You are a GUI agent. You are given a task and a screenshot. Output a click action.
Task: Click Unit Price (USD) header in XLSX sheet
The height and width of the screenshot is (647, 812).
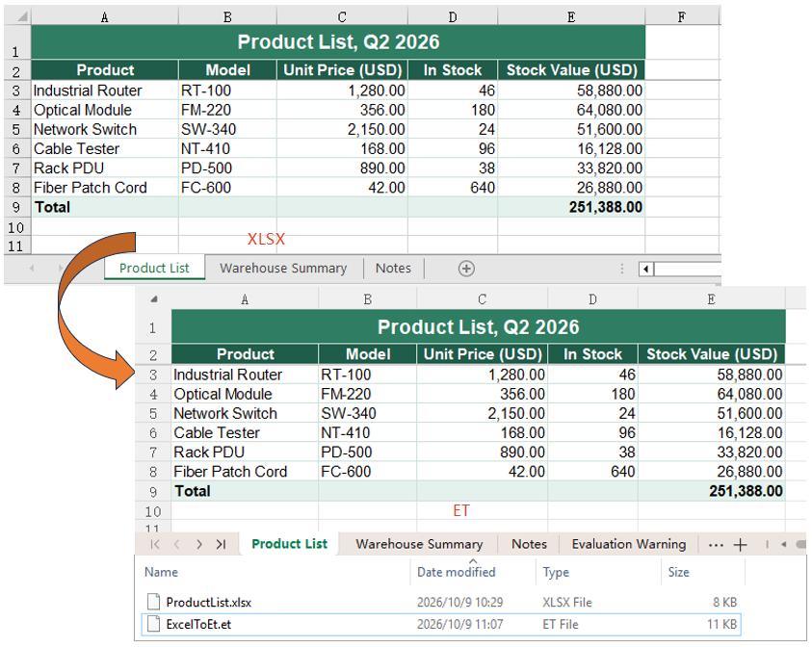(x=342, y=70)
